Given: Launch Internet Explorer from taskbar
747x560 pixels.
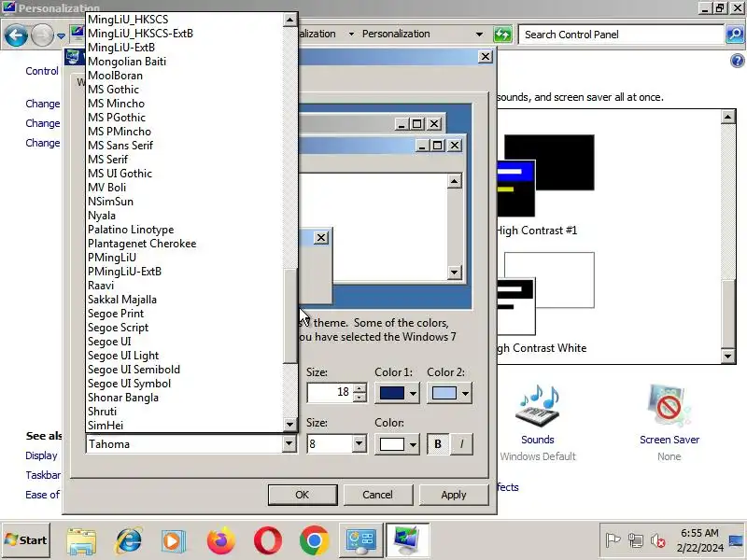Looking at the screenshot, I should tap(128, 540).
